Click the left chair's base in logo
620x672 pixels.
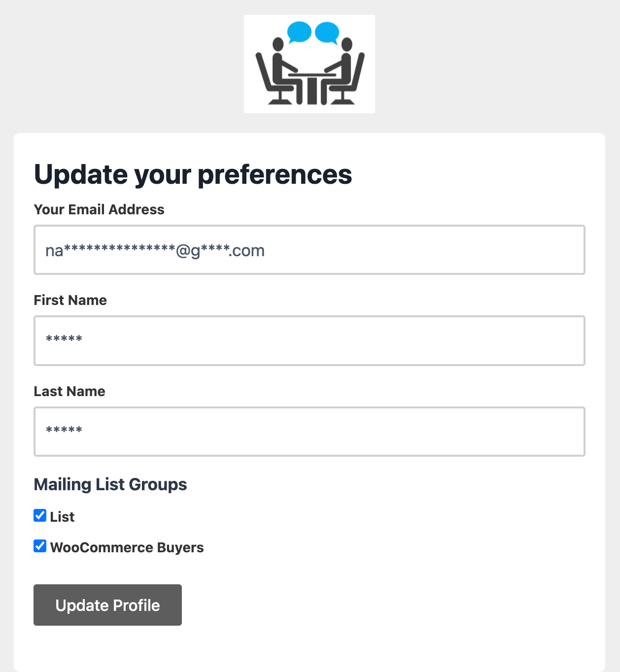coord(280,100)
